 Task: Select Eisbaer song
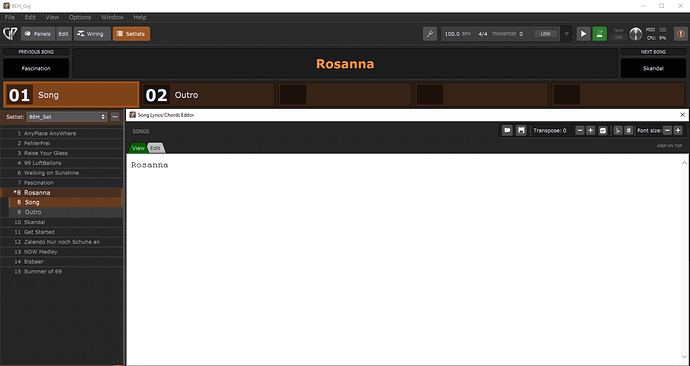(x=62, y=262)
